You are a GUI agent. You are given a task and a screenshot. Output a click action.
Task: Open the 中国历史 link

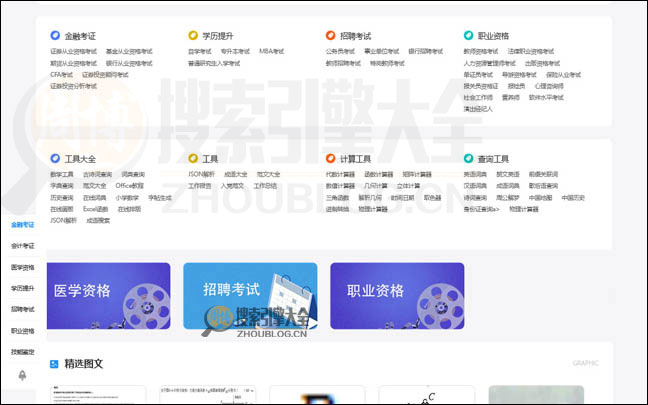click(x=573, y=198)
